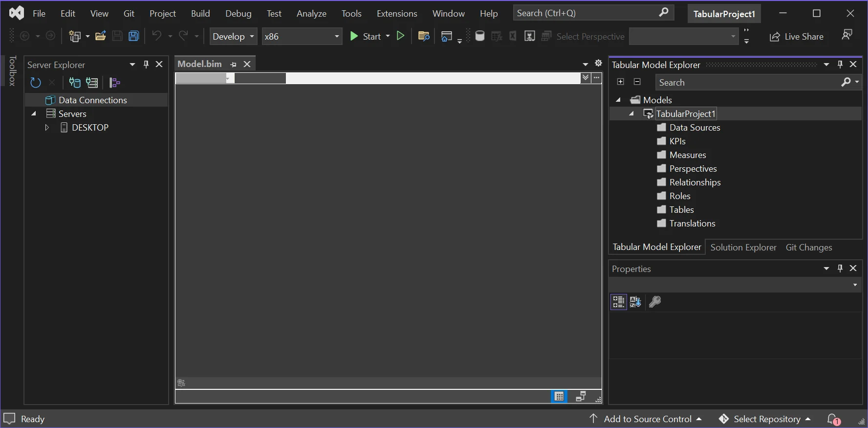Viewport: 868px width, 428px height.
Task: Click Collapse All in Tabular Model Explorer
Action: coord(637,82)
